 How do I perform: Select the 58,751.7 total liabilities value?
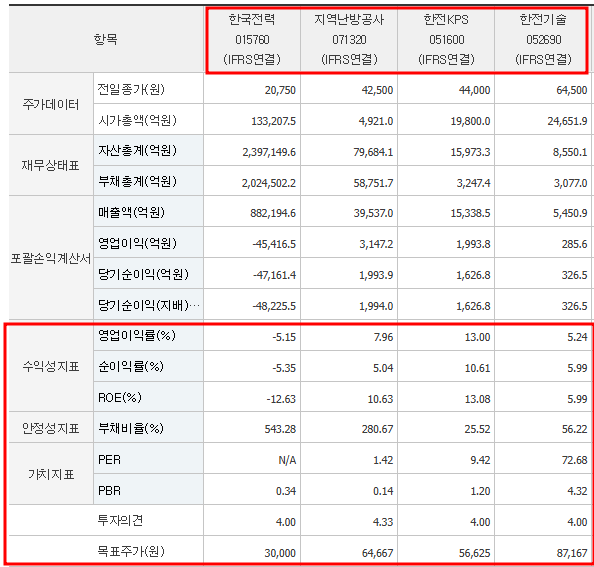(373, 183)
